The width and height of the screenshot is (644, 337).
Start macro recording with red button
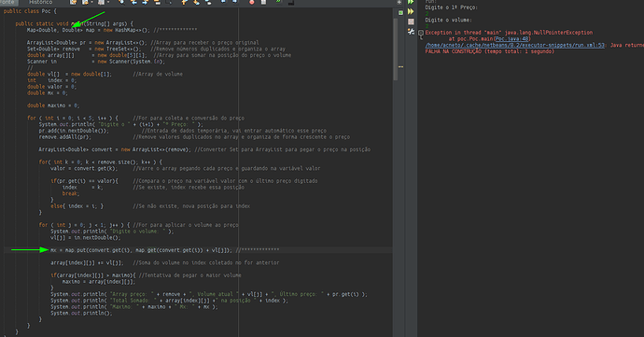(x=252, y=2)
